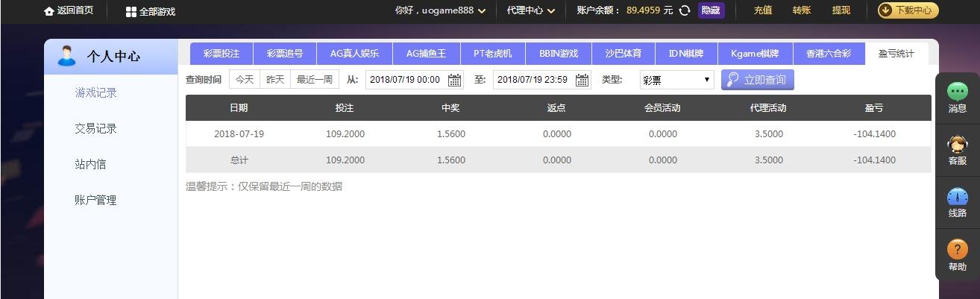Open 全部游戏 grid menu
The width and height of the screenshot is (980, 299).
pos(131,12)
